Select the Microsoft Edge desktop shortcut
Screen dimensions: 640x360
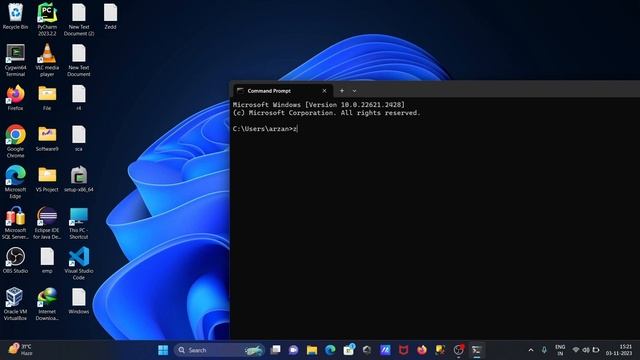[16, 182]
